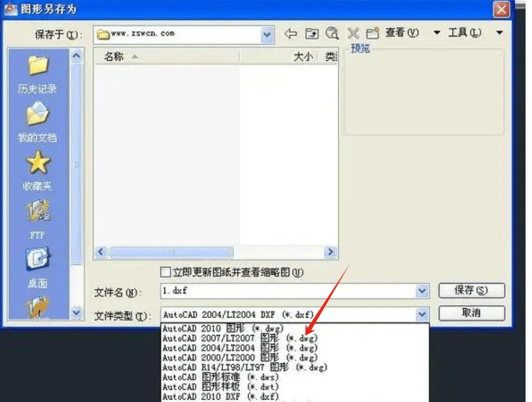Click the sidebar scroll up arrow
The height and width of the screenshot is (402, 532).
tap(76, 55)
